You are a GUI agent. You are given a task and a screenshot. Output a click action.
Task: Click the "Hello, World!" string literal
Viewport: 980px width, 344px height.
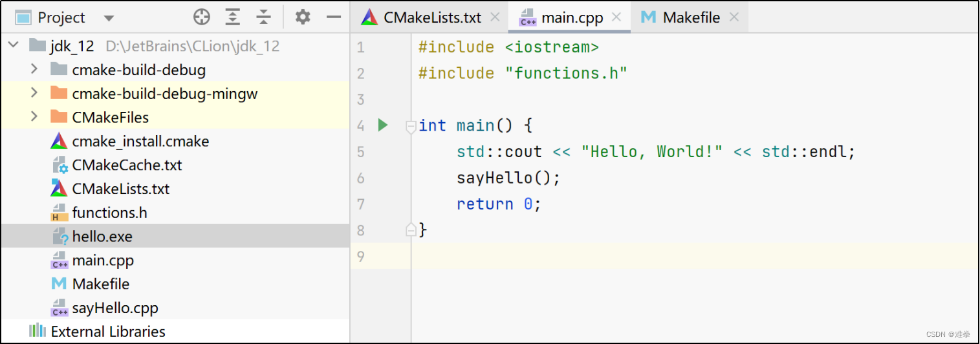coord(652,151)
